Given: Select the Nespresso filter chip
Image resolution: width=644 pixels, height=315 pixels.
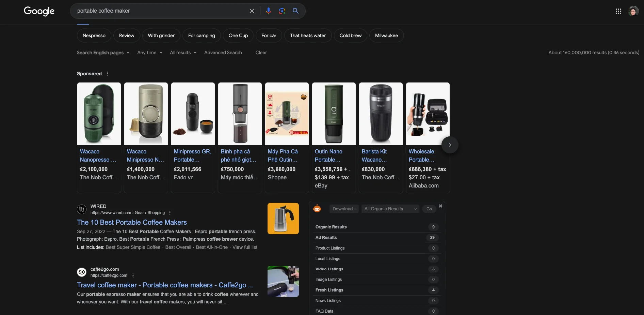Looking at the screenshot, I should (94, 35).
